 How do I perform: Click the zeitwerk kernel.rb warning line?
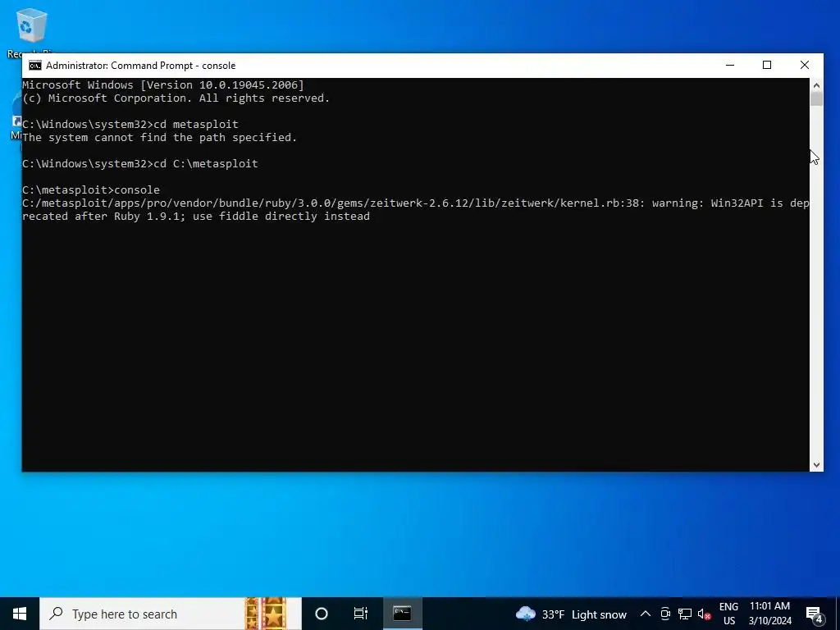pyautogui.click(x=416, y=209)
